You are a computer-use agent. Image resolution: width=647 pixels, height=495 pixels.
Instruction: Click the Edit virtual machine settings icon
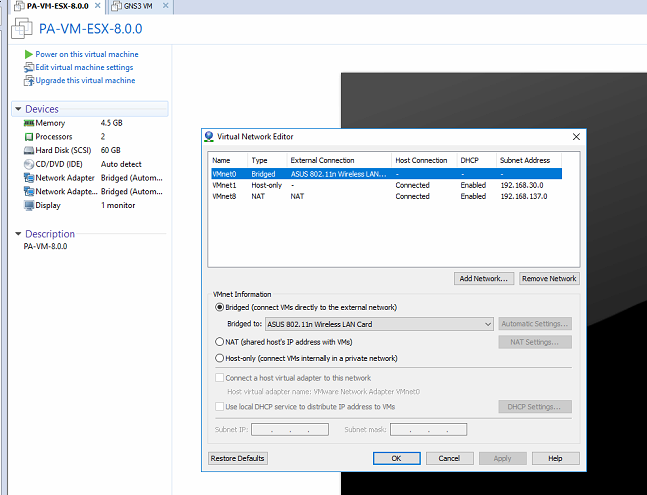[x=28, y=67]
